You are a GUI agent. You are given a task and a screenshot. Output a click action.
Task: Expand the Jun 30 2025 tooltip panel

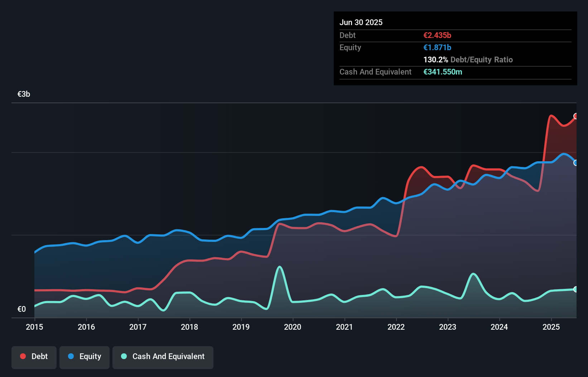pyautogui.click(x=361, y=22)
